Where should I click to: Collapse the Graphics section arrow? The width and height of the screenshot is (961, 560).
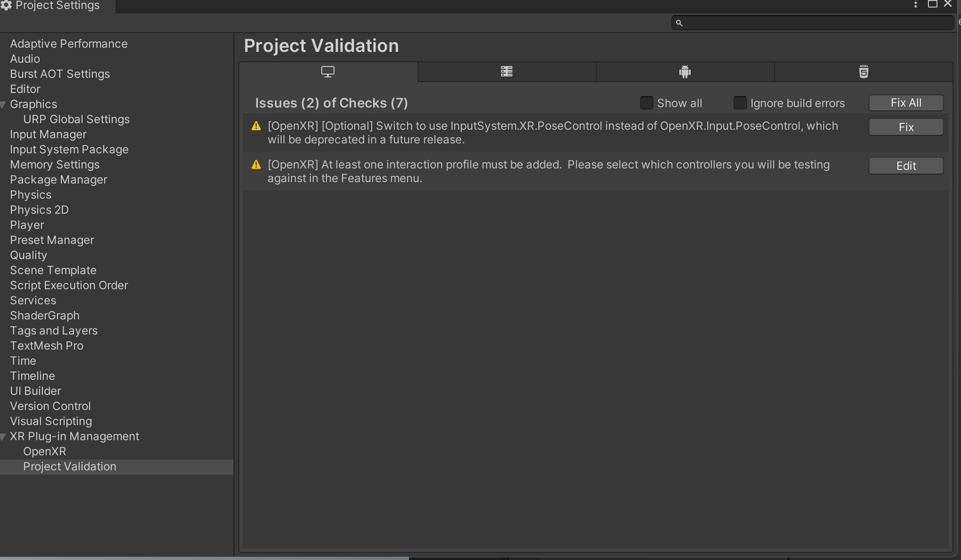(x=3, y=105)
